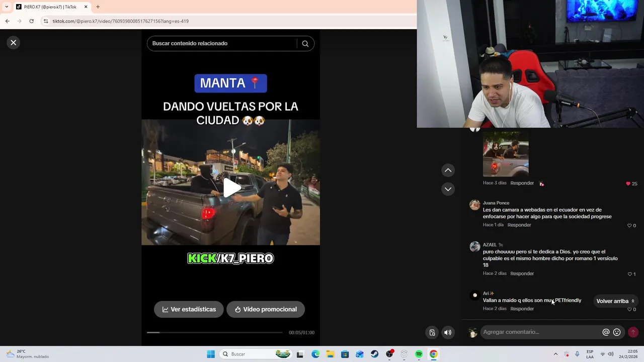Open Microsoft Edge from taskbar

tap(315, 354)
